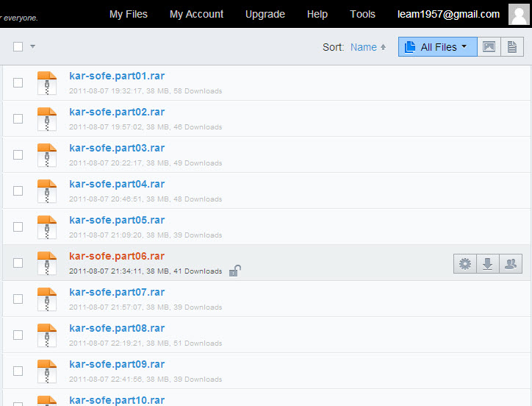Check the box for kar-sofe.part06.rar
This screenshot has height=406, width=532.
tap(18, 263)
